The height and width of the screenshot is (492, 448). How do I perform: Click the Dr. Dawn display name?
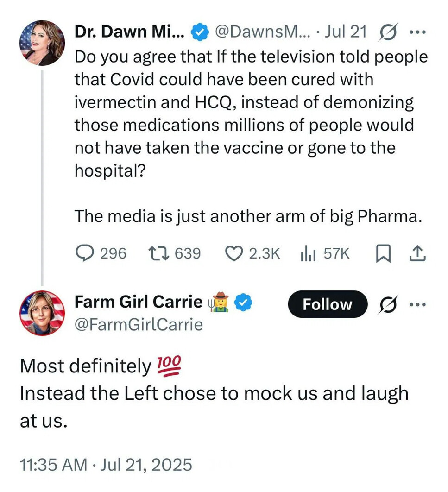pos(130,32)
